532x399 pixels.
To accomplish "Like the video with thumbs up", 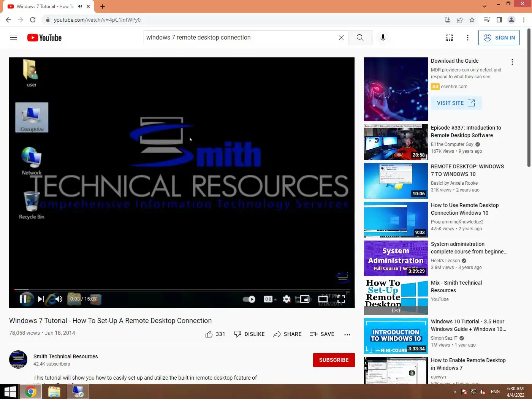I will point(215,334).
